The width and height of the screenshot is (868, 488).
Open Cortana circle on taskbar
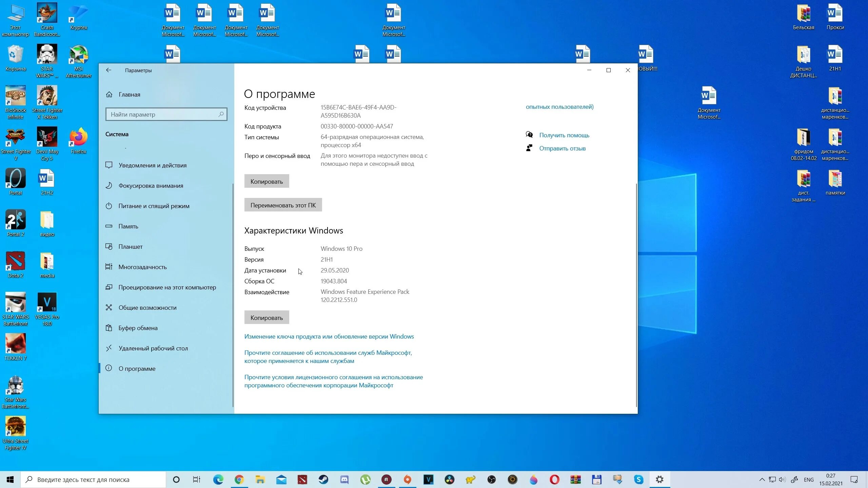pos(176,480)
